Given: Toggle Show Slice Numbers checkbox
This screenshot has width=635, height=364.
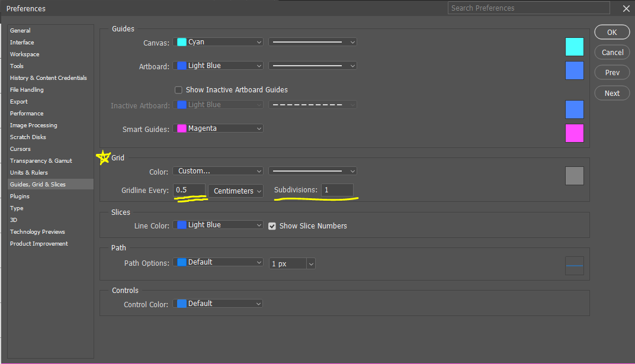Looking at the screenshot, I should (272, 226).
